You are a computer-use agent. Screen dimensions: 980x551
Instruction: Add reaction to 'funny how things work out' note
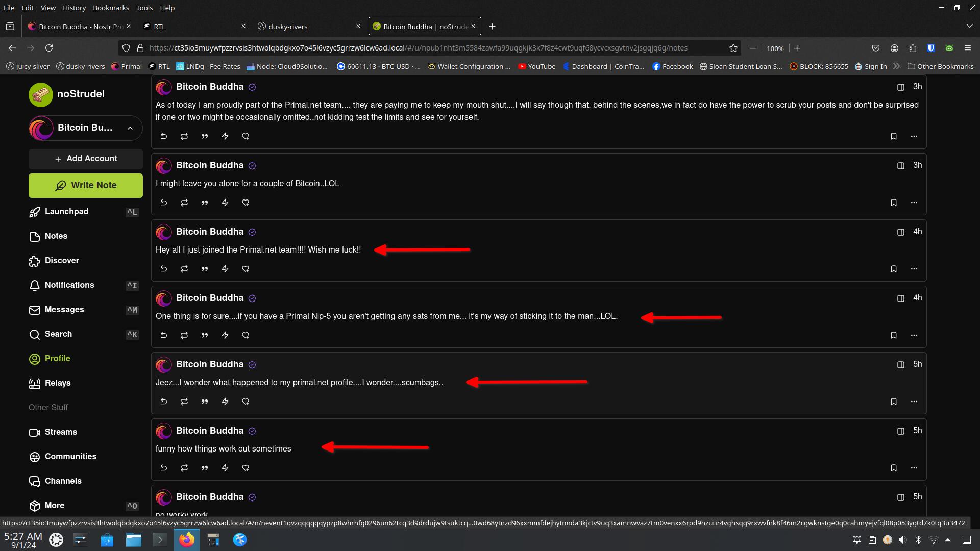(x=246, y=468)
